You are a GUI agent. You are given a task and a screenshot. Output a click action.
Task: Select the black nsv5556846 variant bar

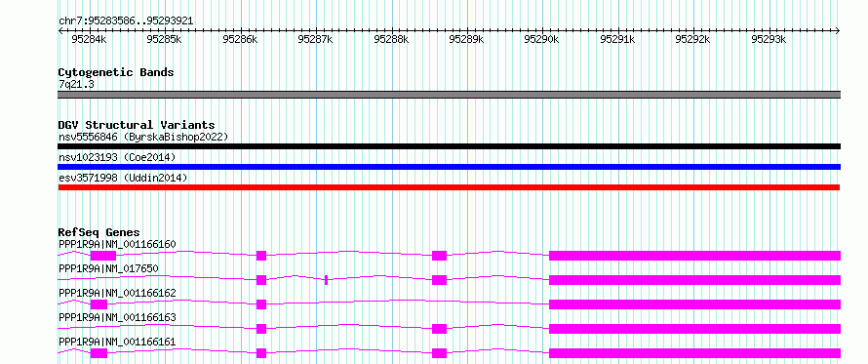coord(449,146)
